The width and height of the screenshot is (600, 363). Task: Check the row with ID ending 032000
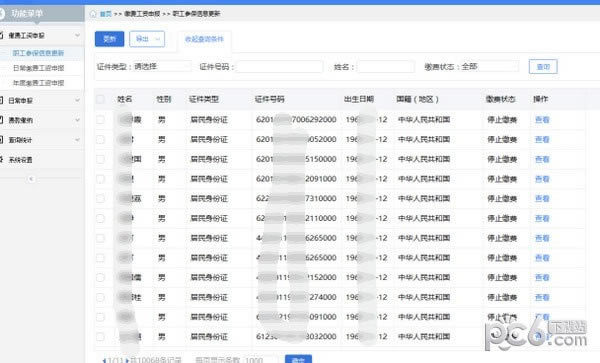click(x=100, y=337)
